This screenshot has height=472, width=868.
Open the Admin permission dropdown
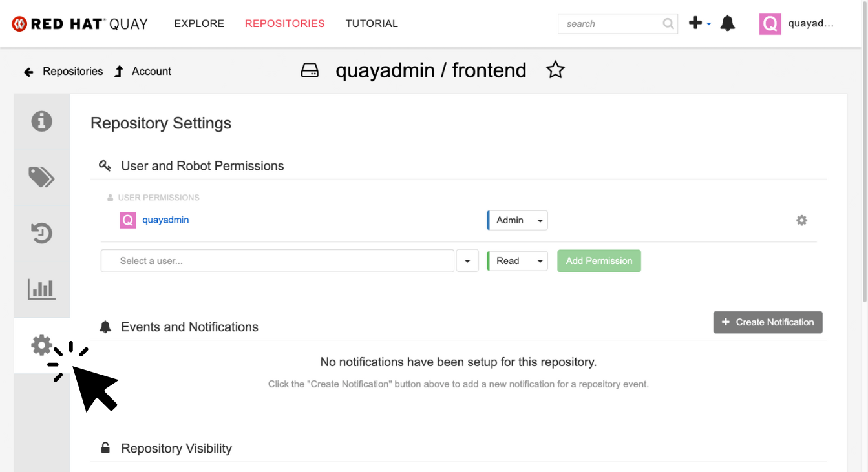[x=517, y=220]
